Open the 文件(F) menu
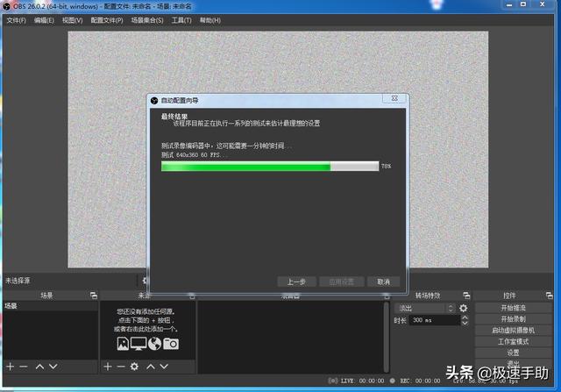The width and height of the screenshot is (561, 392). click(x=16, y=20)
